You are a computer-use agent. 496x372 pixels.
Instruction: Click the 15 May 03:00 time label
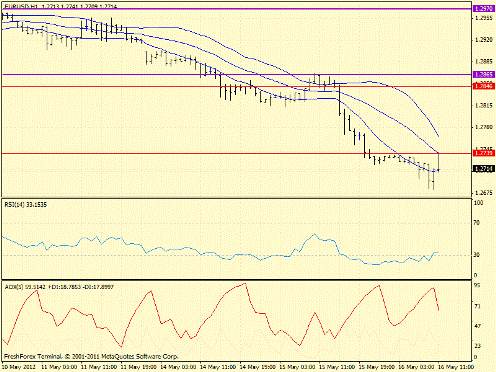point(297,367)
